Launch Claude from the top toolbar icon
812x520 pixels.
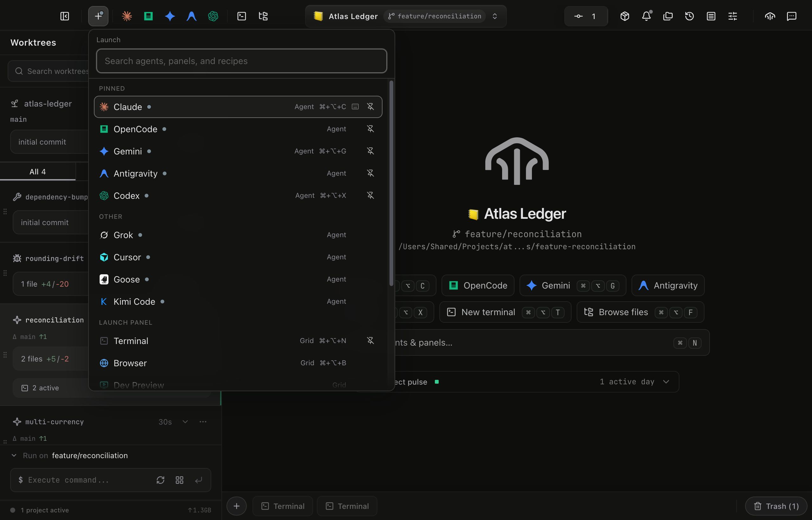point(127,16)
